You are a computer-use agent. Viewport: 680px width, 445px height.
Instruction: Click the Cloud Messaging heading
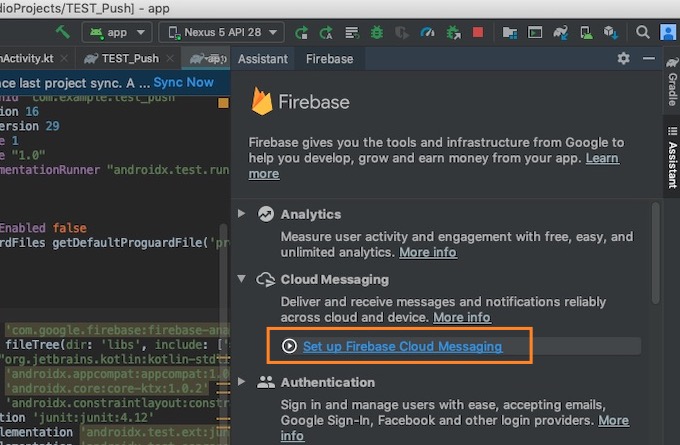pyautogui.click(x=334, y=279)
